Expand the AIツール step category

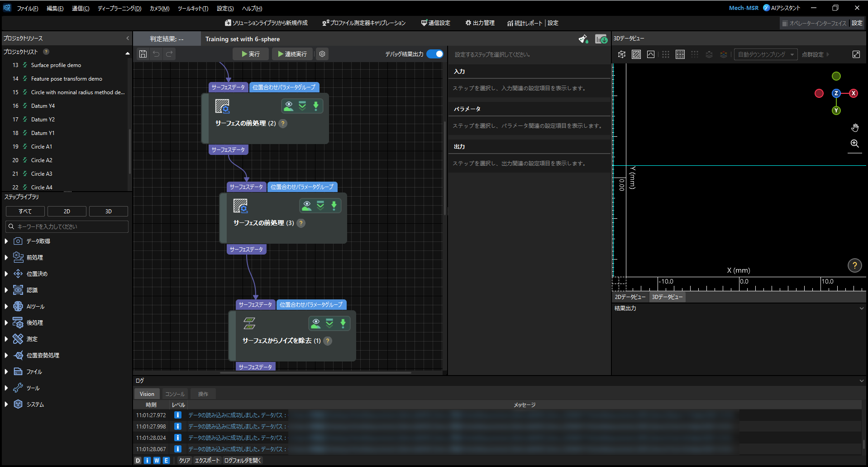(x=6, y=306)
